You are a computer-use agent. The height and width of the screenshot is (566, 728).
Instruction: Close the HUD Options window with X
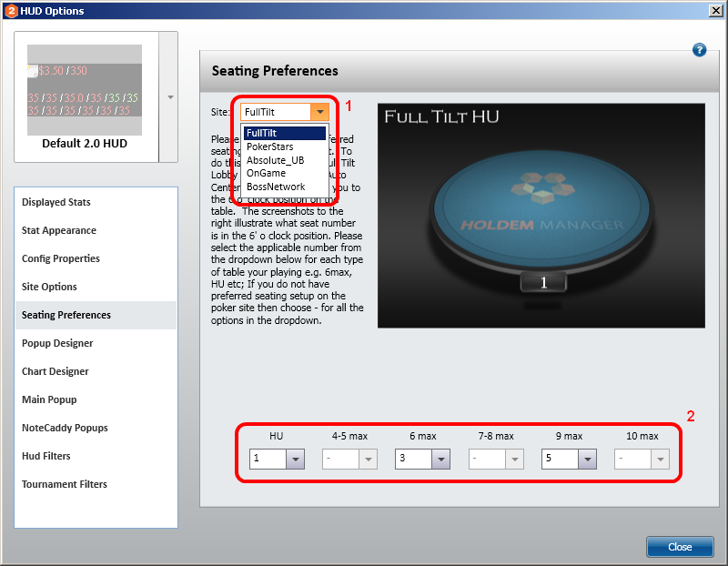[x=716, y=11]
